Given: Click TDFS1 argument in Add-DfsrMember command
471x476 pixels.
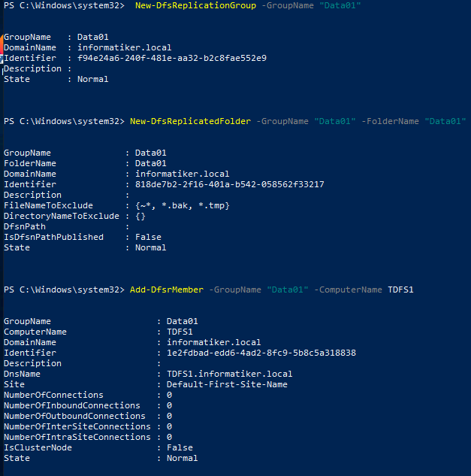Looking at the screenshot, I should (x=400, y=290).
